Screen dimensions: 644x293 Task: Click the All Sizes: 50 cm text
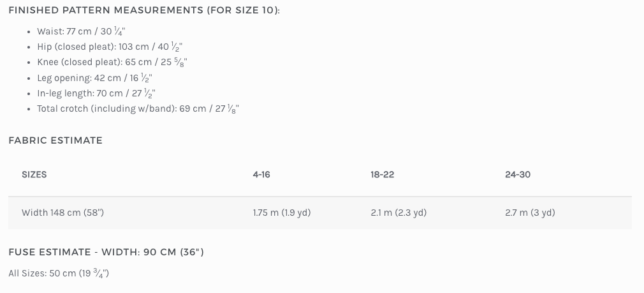[59, 273]
